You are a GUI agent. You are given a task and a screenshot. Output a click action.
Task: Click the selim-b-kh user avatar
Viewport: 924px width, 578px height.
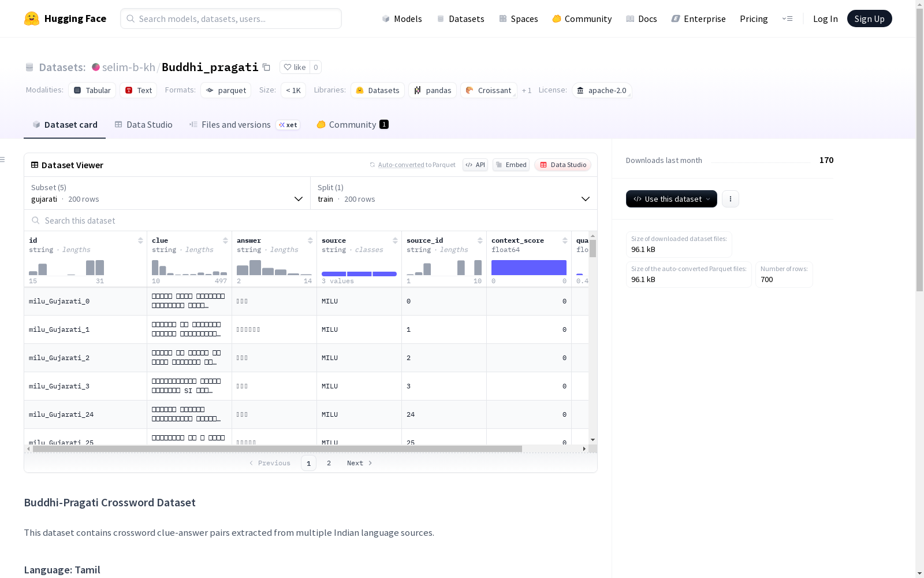pos(96,67)
